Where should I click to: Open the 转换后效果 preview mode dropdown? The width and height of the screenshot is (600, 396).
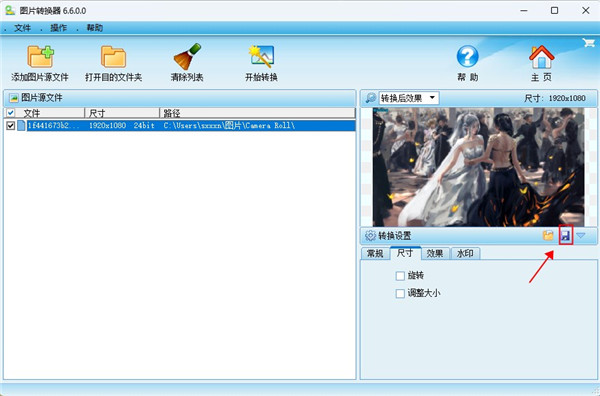click(x=409, y=98)
